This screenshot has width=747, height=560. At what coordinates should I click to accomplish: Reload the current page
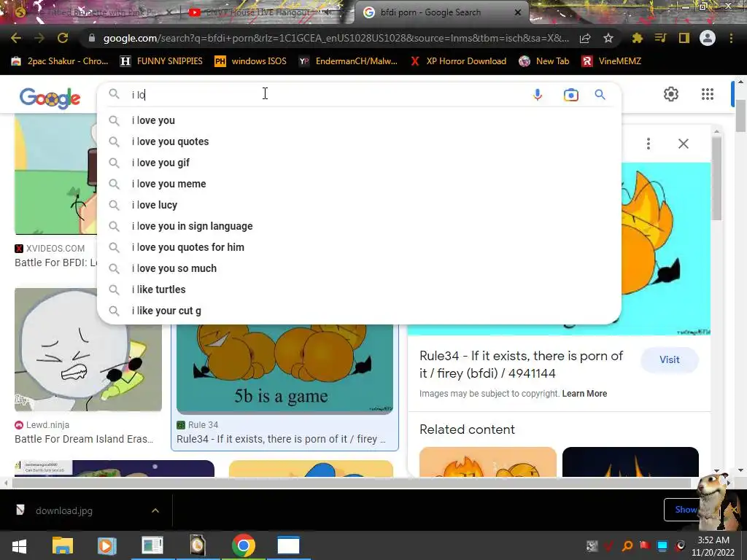[x=63, y=38]
